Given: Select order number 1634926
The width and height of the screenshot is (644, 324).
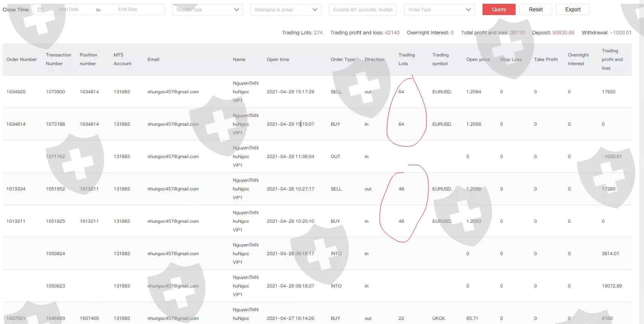Looking at the screenshot, I should [16, 92].
